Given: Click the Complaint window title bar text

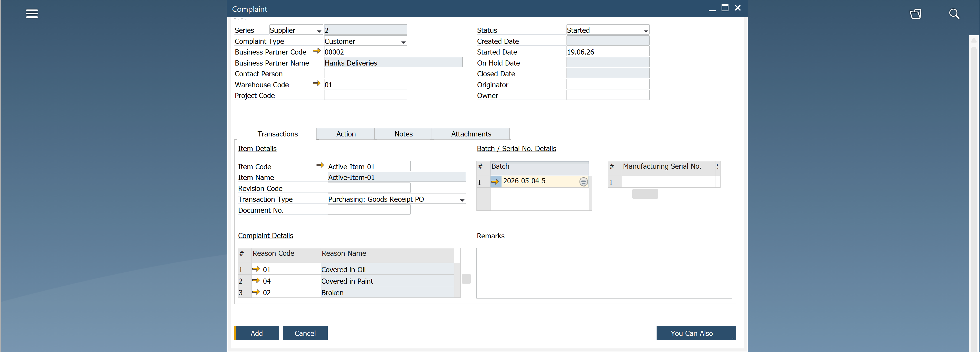Looking at the screenshot, I should pos(249,9).
